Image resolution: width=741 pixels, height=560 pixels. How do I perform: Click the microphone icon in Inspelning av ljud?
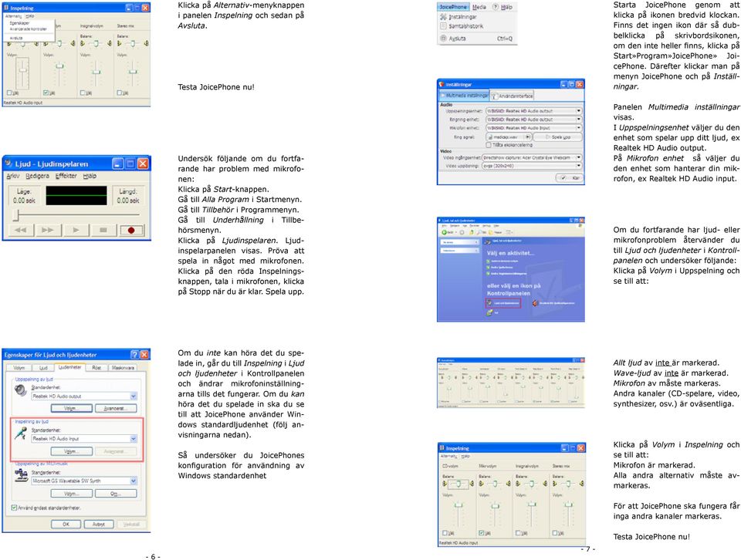[x=20, y=433]
